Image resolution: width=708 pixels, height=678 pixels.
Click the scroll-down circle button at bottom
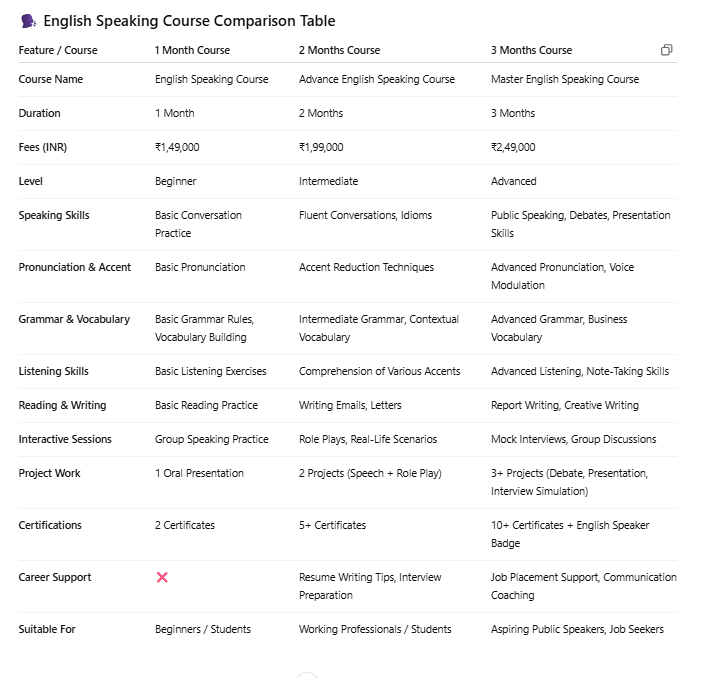coord(307,675)
